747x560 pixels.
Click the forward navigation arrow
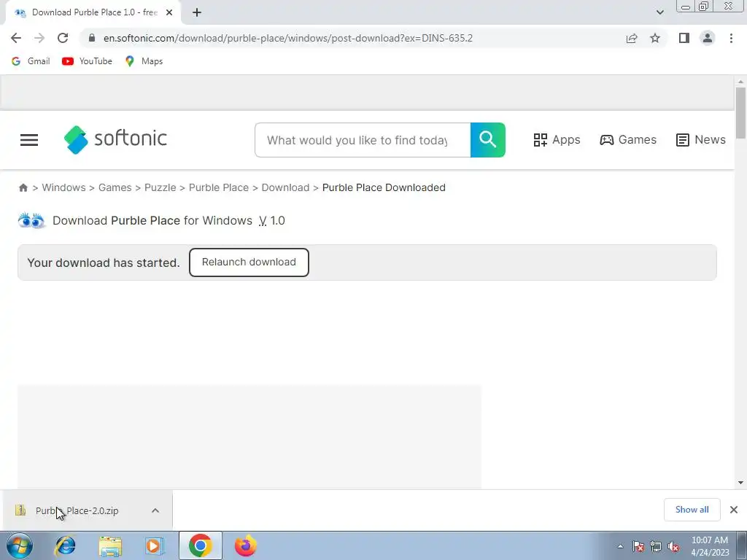click(39, 38)
